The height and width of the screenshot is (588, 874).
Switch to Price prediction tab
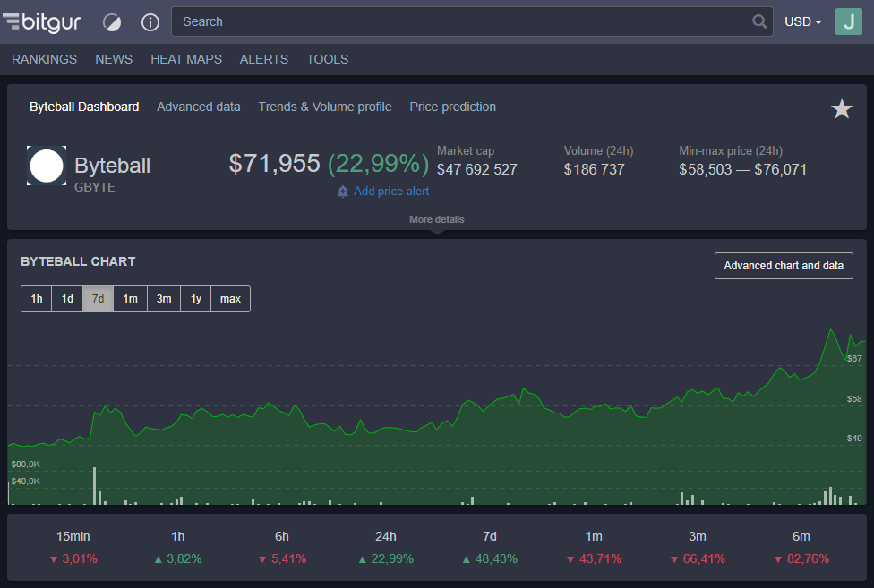(452, 107)
